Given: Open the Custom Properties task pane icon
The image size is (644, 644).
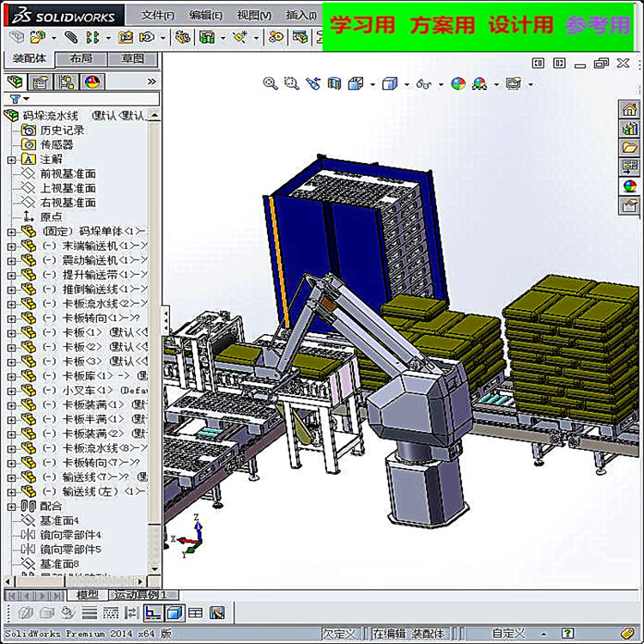Looking at the screenshot, I should pyautogui.click(x=629, y=204).
